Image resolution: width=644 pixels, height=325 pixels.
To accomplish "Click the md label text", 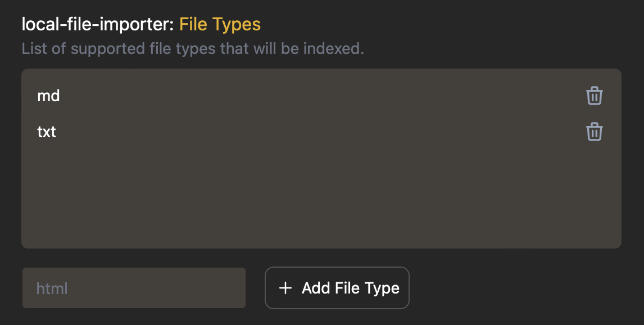I will pyautogui.click(x=48, y=96).
